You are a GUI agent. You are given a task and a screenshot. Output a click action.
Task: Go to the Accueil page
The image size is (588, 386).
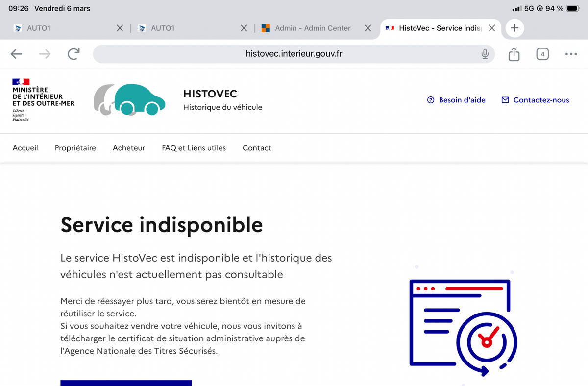25,148
